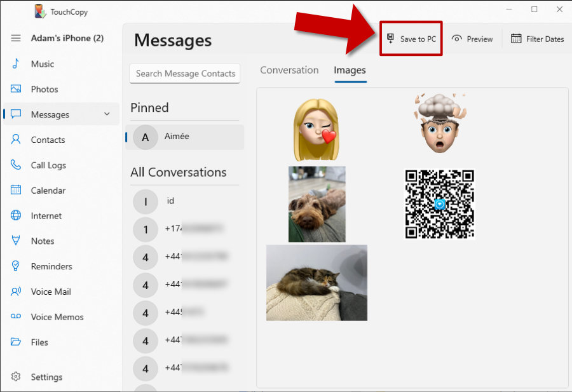The width and height of the screenshot is (572, 392).
Task: Open the Music section label
Action: point(43,64)
